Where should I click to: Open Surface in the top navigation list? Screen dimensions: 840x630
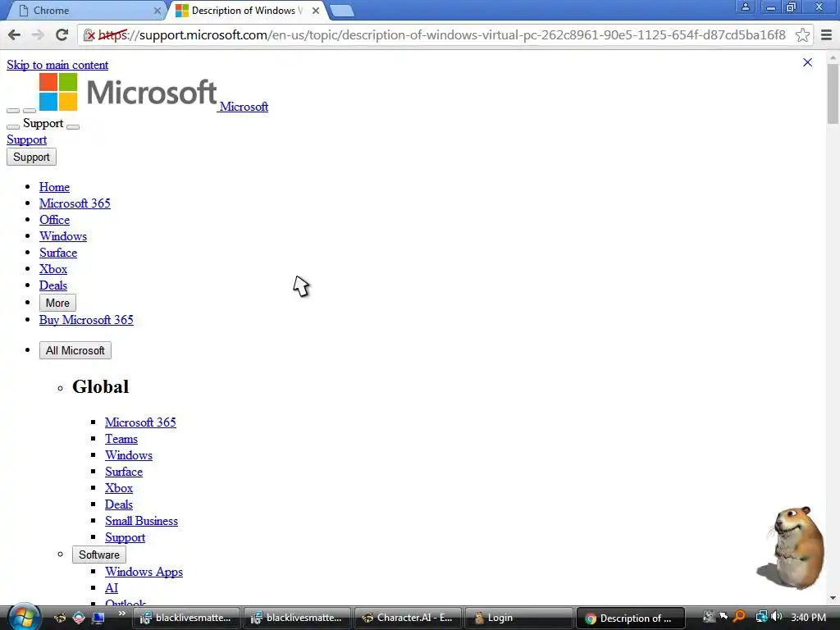(x=58, y=253)
